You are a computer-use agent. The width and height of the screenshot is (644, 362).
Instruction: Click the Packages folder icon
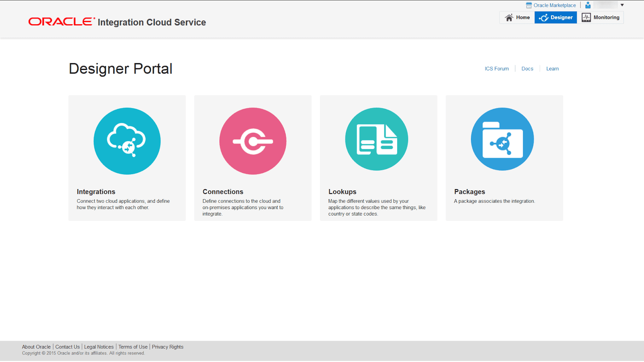tap(502, 139)
